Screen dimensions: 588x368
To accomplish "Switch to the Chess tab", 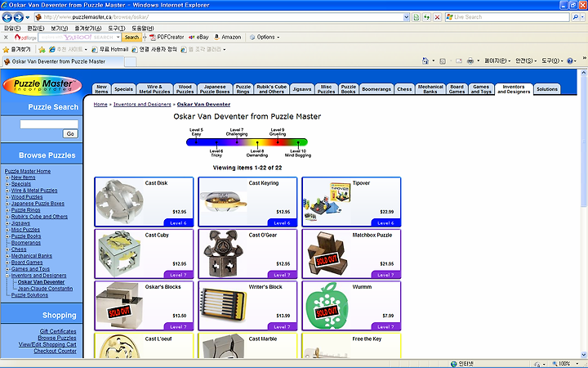I will (404, 89).
